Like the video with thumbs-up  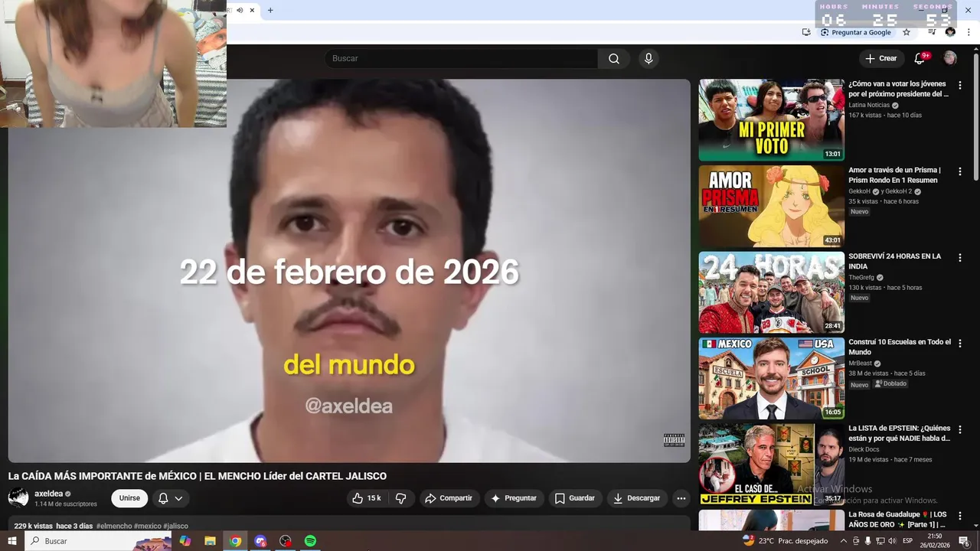tap(367, 498)
